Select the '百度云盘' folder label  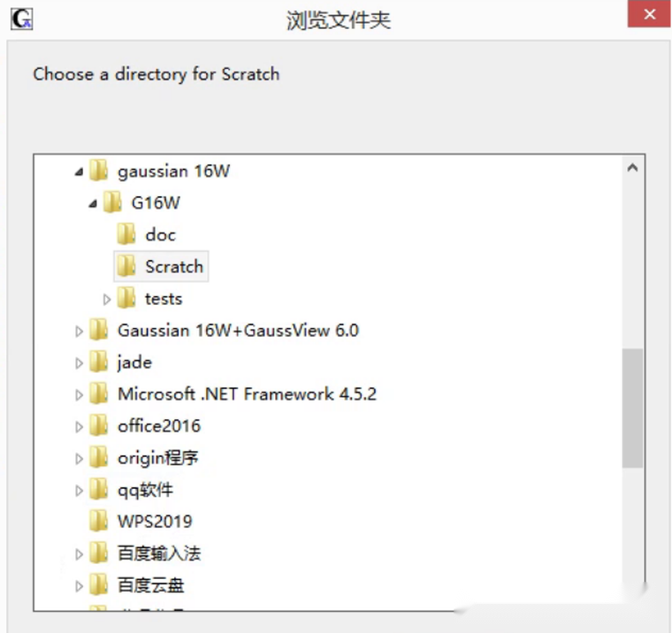[151, 585]
